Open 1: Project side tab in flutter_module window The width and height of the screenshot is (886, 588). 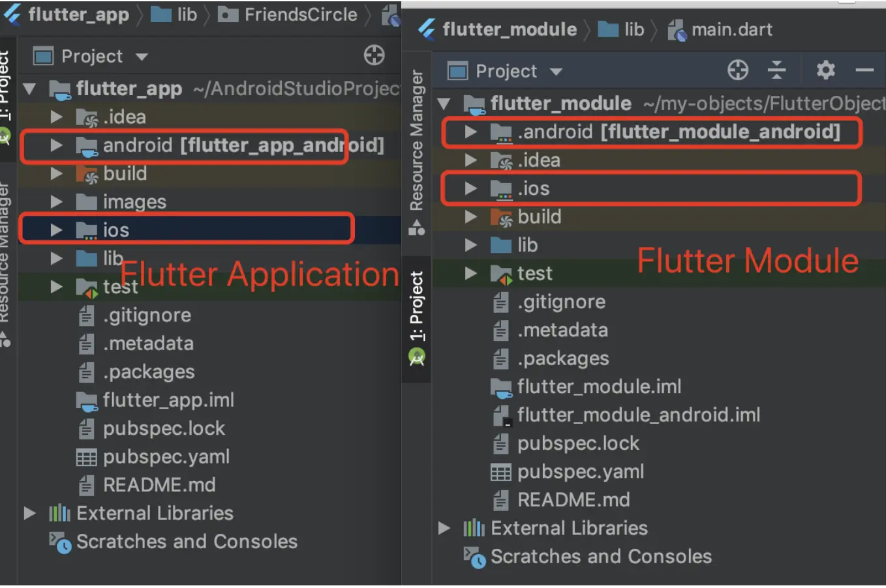(x=416, y=318)
